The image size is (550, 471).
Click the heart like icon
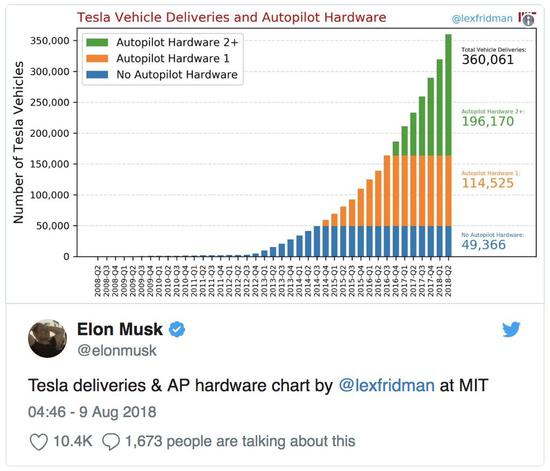[x=39, y=442]
